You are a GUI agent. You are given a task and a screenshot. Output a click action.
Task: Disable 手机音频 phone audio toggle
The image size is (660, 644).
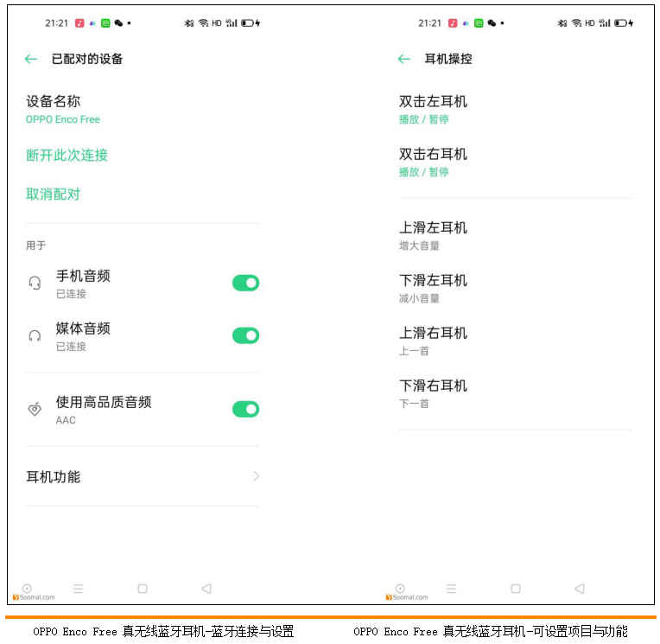[x=246, y=283]
